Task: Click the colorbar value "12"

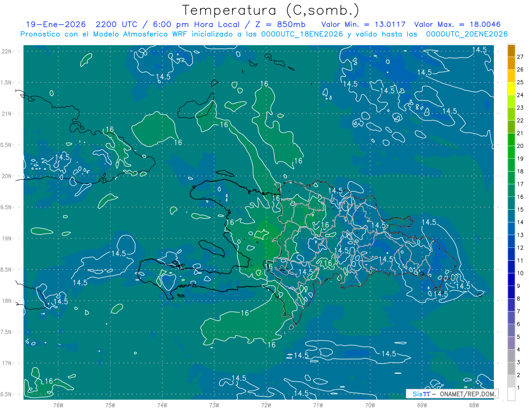Action: tap(520, 247)
